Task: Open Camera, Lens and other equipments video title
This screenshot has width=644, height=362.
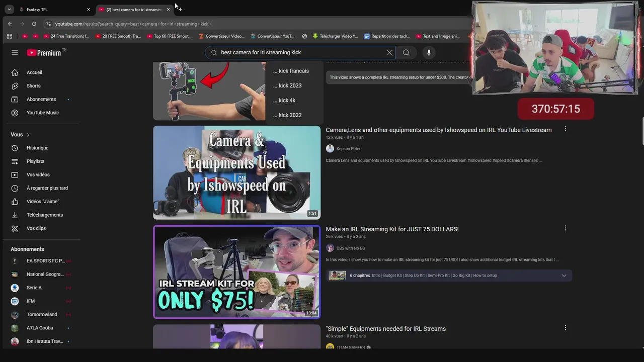Action: (x=439, y=130)
